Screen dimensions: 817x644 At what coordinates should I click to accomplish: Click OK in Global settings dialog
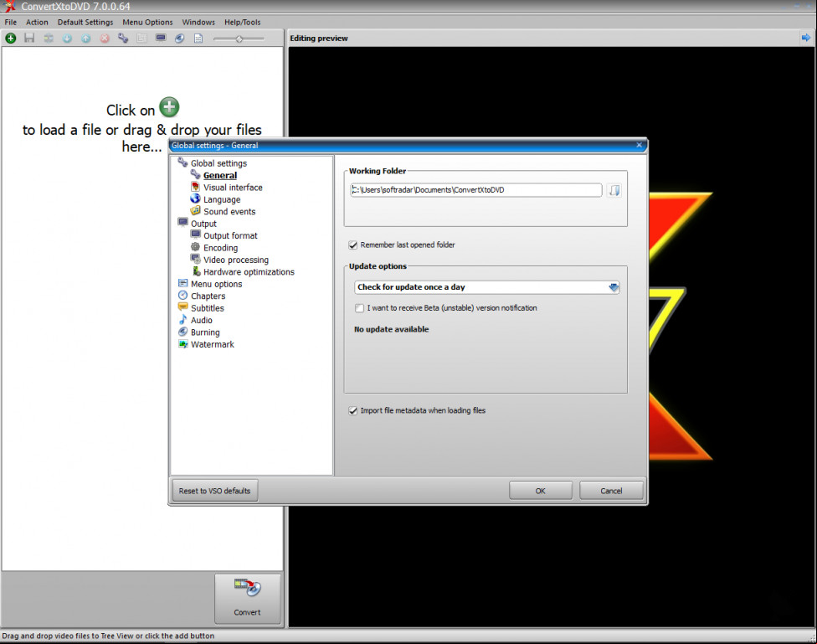click(540, 491)
